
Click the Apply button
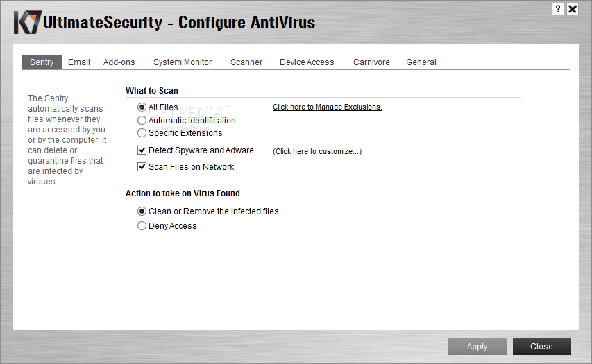[477, 346]
